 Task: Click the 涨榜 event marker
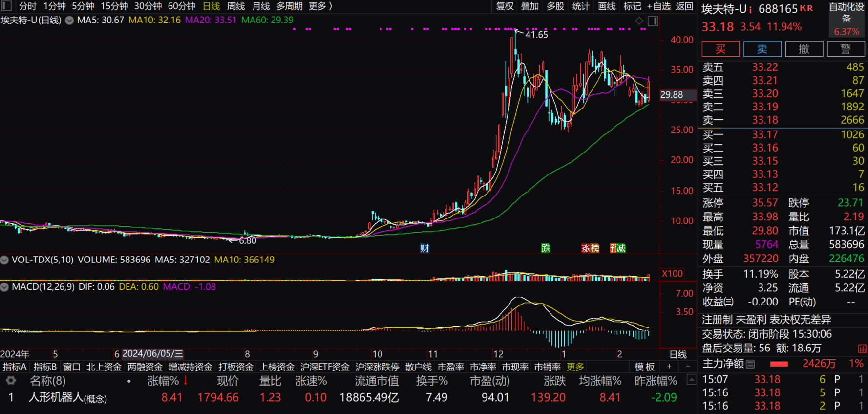click(x=590, y=248)
